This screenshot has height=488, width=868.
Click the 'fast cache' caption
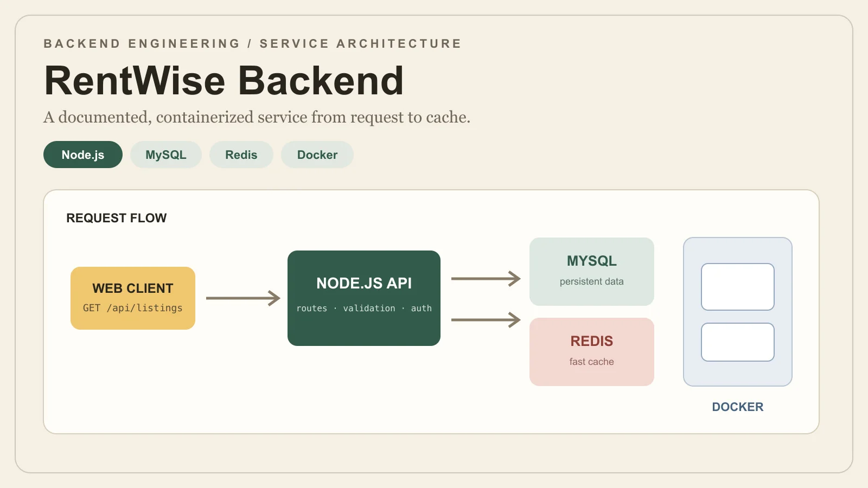pyautogui.click(x=592, y=362)
